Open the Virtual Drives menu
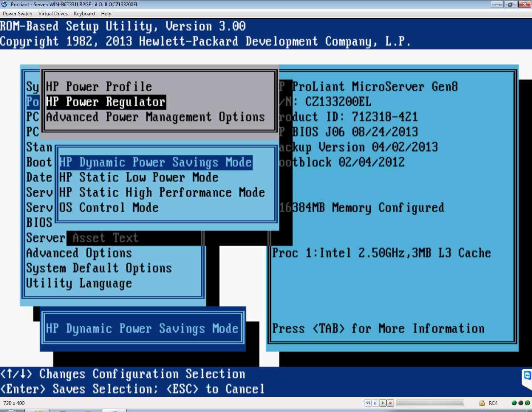This screenshot has height=412, width=532. click(x=53, y=14)
